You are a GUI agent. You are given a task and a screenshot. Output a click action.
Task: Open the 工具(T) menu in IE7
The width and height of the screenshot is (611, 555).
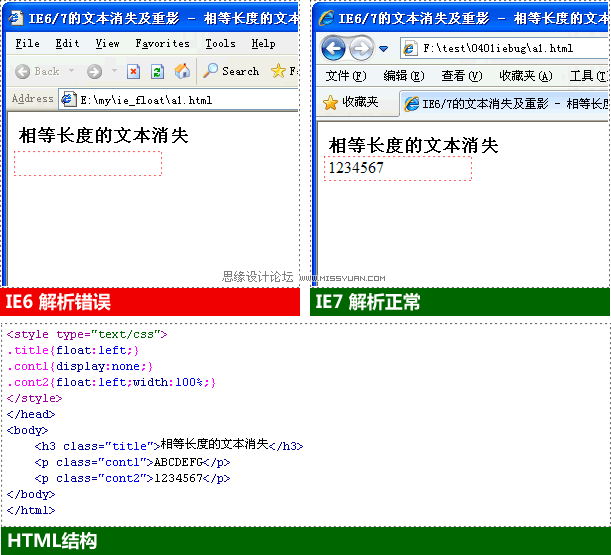pyautogui.click(x=588, y=76)
